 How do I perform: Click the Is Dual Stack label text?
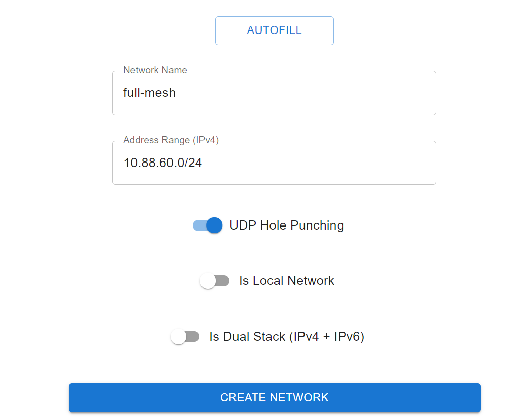click(287, 336)
